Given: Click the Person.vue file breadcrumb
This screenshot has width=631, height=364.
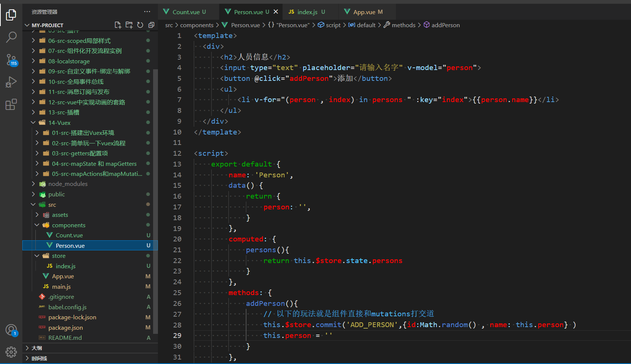Looking at the screenshot, I should (x=241, y=25).
